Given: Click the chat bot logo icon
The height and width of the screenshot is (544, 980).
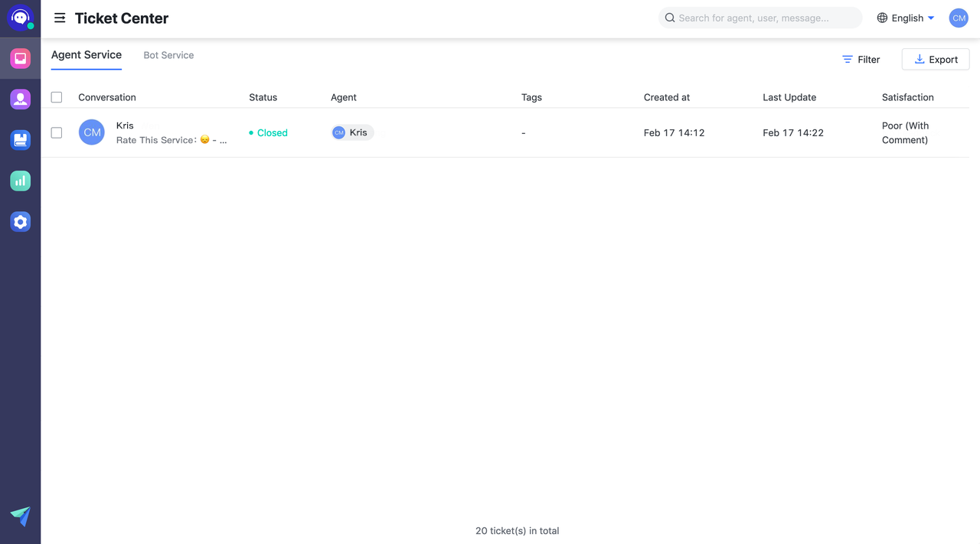Looking at the screenshot, I should (x=20, y=18).
